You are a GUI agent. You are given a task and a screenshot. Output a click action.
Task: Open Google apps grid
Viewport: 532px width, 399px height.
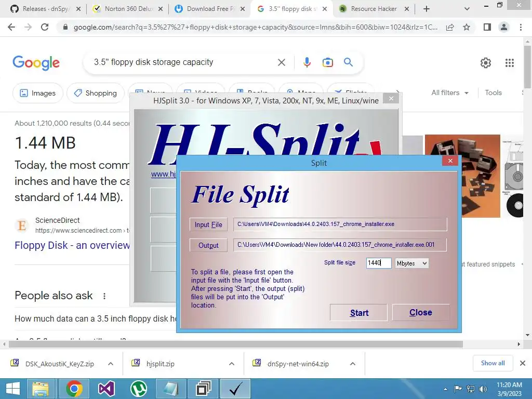pyautogui.click(x=509, y=63)
